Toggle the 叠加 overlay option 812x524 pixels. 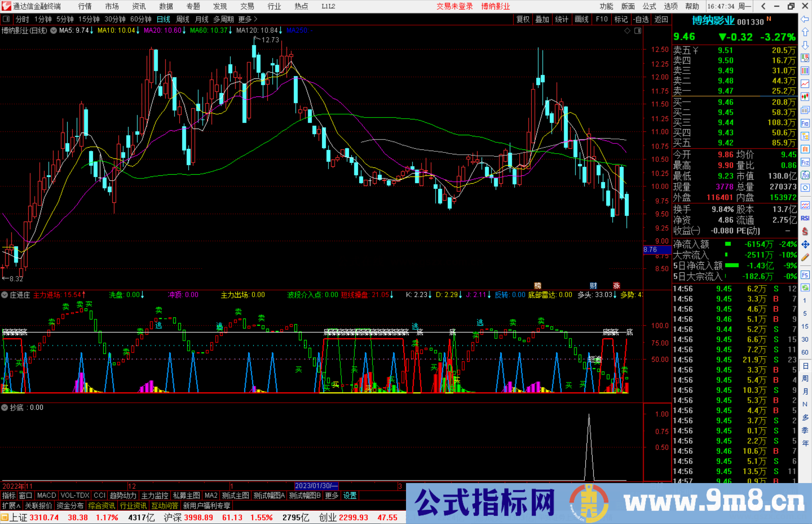point(542,19)
